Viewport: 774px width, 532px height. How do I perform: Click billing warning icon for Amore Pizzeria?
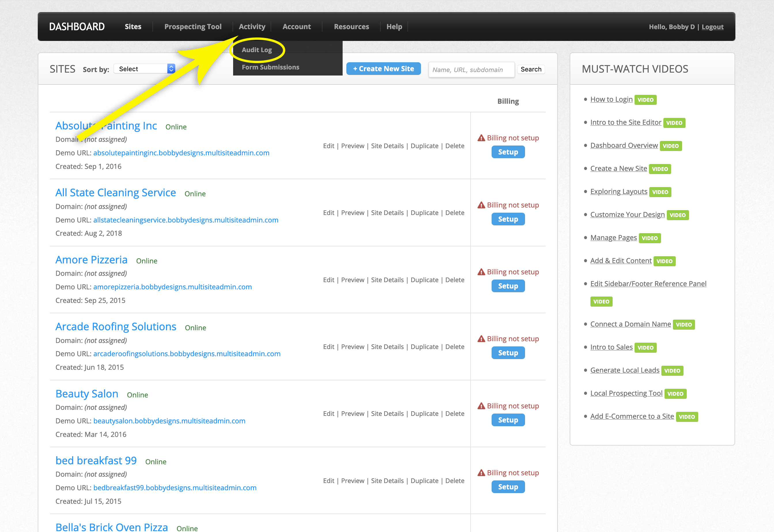tap(481, 272)
